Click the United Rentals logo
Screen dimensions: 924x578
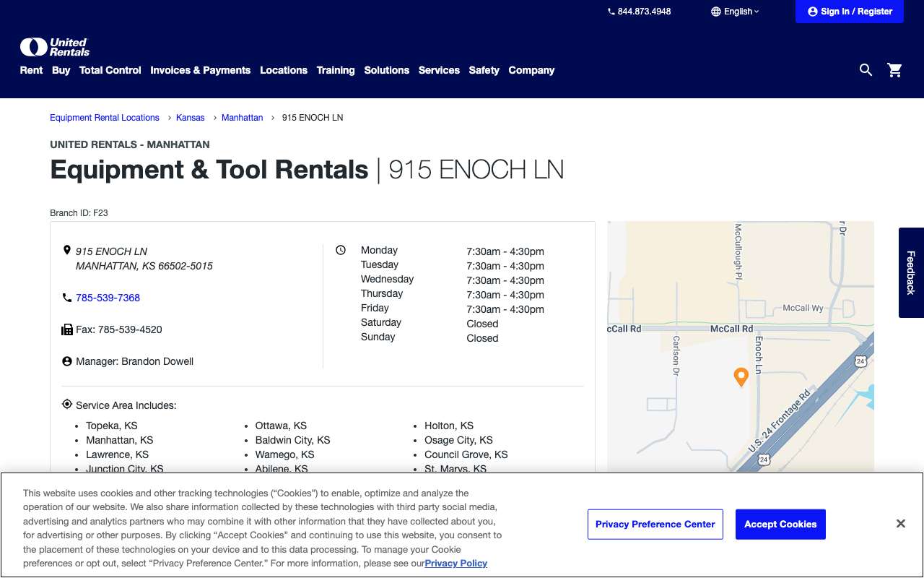pyautogui.click(x=55, y=47)
